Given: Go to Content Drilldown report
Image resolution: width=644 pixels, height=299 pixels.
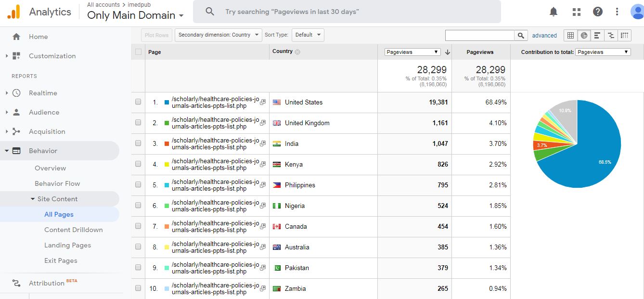Looking at the screenshot, I should 73,230.
